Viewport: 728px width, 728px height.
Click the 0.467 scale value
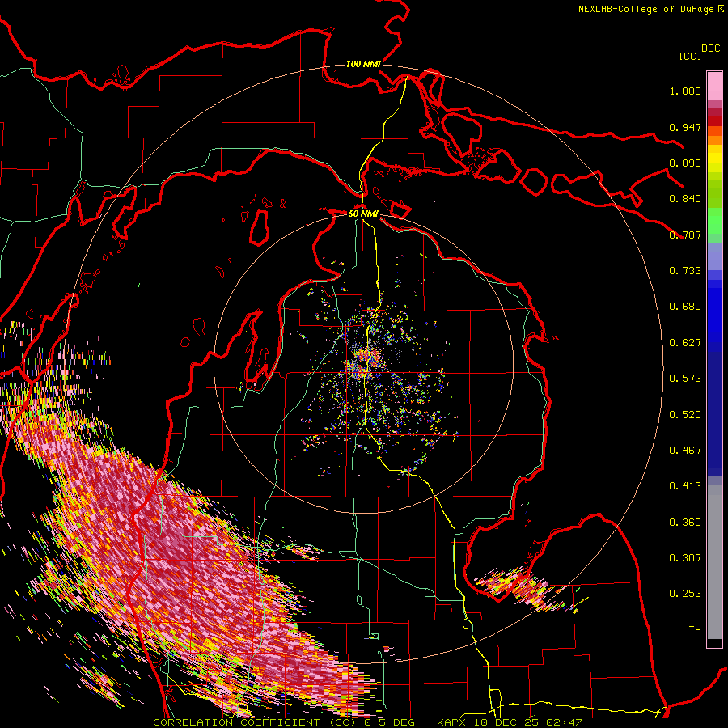[685, 451]
